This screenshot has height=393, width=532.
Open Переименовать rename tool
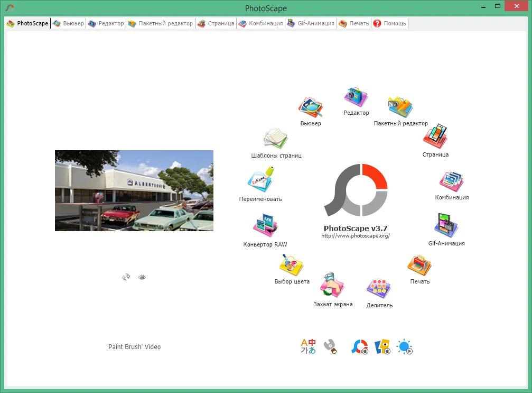coord(260,180)
